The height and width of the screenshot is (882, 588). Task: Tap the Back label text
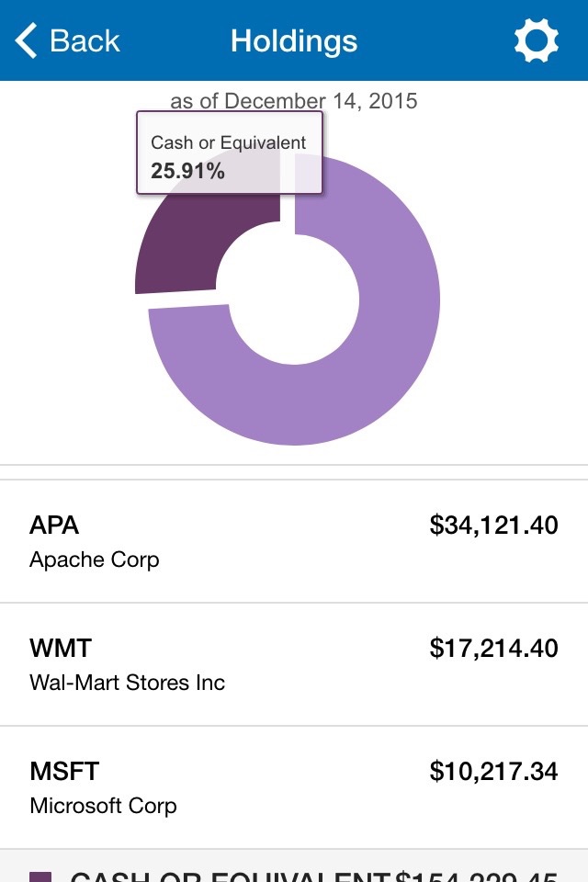click(x=85, y=41)
